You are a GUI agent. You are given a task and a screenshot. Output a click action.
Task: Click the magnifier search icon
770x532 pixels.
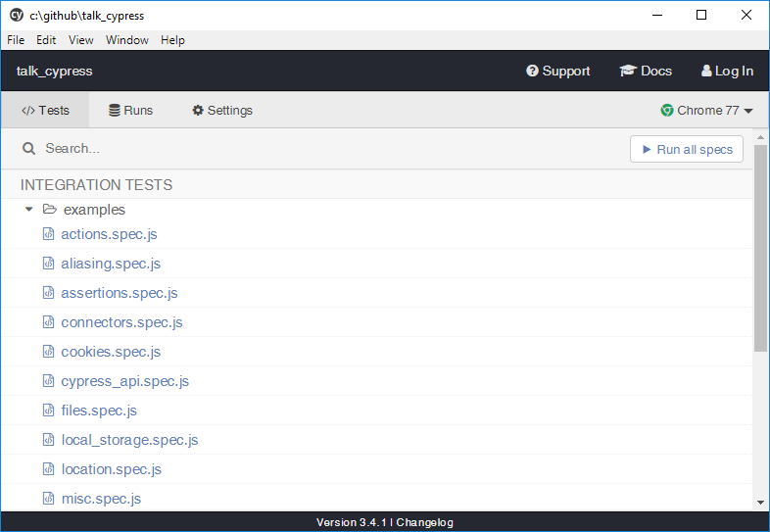[29, 148]
